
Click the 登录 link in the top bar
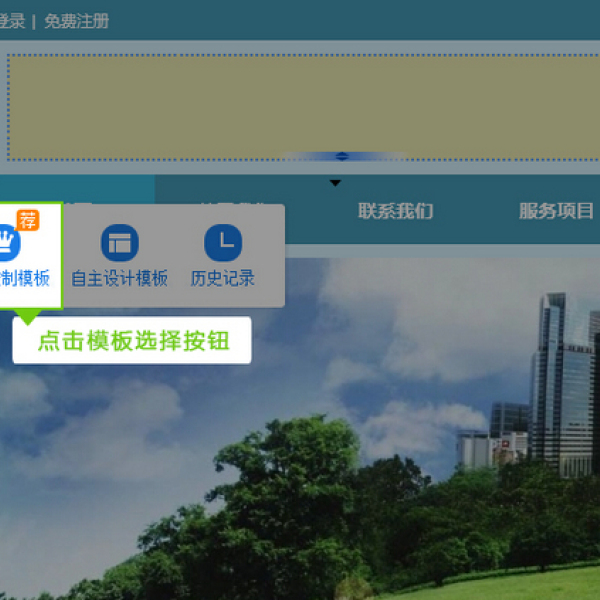point(12,21)
